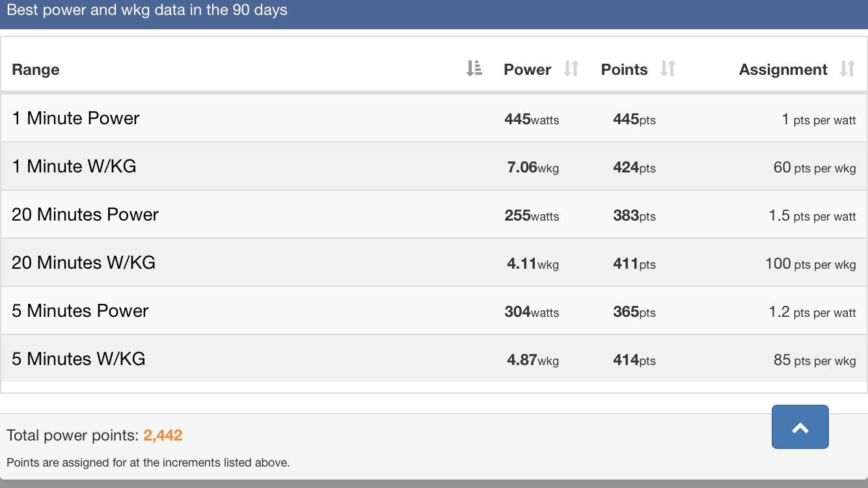Click the Points are assigned footnote text
This screenshot has width=868, height=488.
click(148, 463)
